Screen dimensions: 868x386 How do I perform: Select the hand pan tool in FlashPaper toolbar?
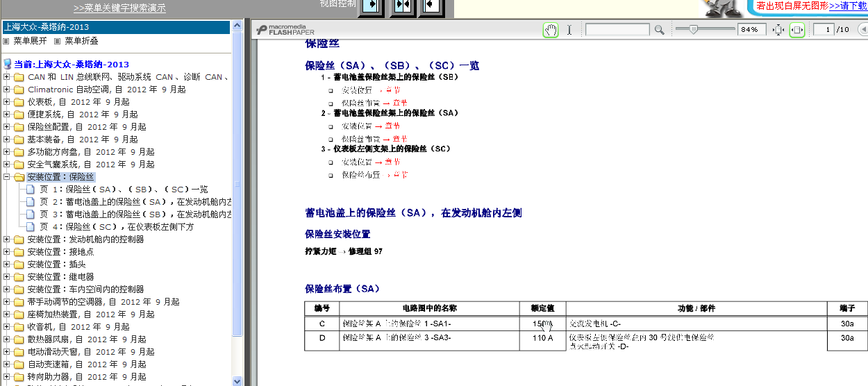pyautogui.click(x=550, y=30)
